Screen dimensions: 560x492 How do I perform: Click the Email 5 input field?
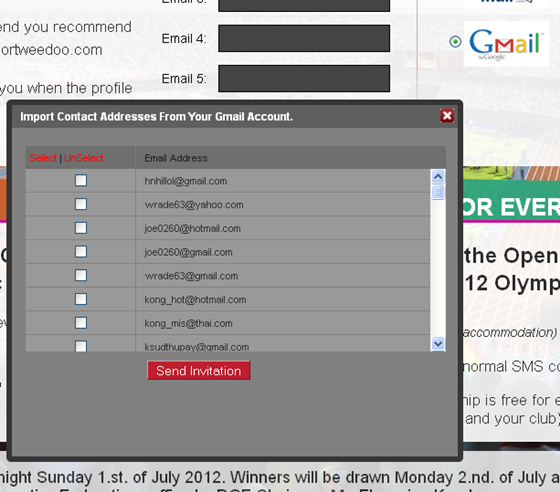(x=304, y=78)
